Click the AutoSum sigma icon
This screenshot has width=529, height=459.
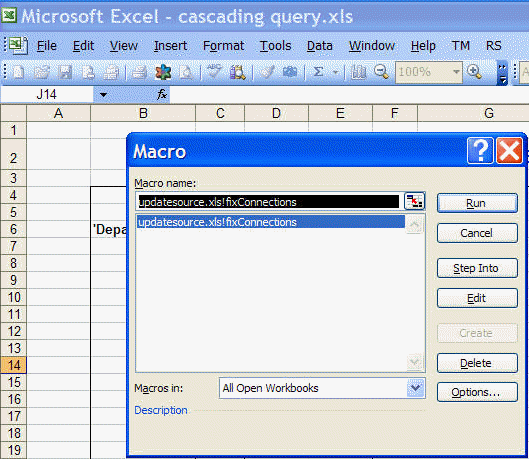tap(318, 72)
